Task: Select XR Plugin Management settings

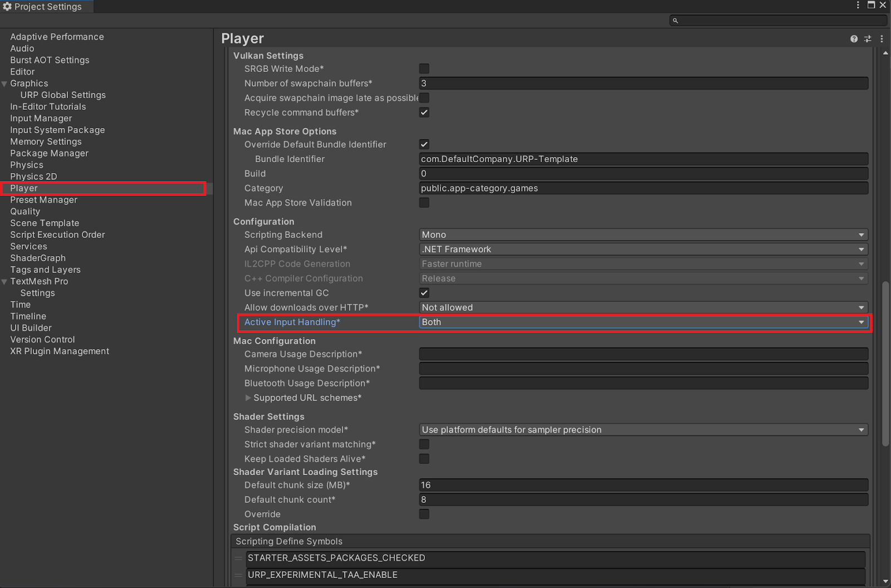Action: [x=59, y=351]
